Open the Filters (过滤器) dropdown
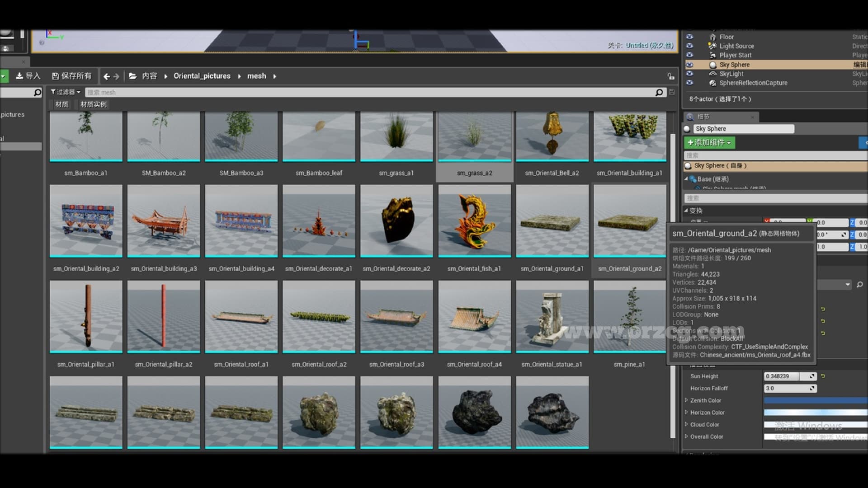 click(x=66, y=92)
